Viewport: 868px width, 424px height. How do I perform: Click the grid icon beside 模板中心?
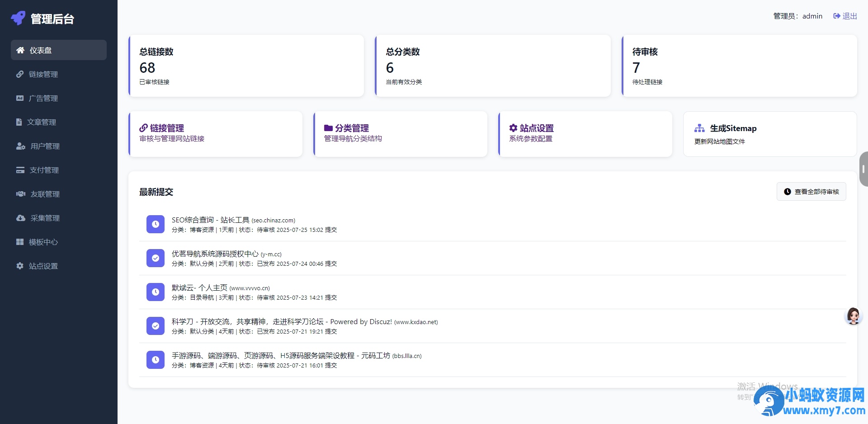(20, 242)
